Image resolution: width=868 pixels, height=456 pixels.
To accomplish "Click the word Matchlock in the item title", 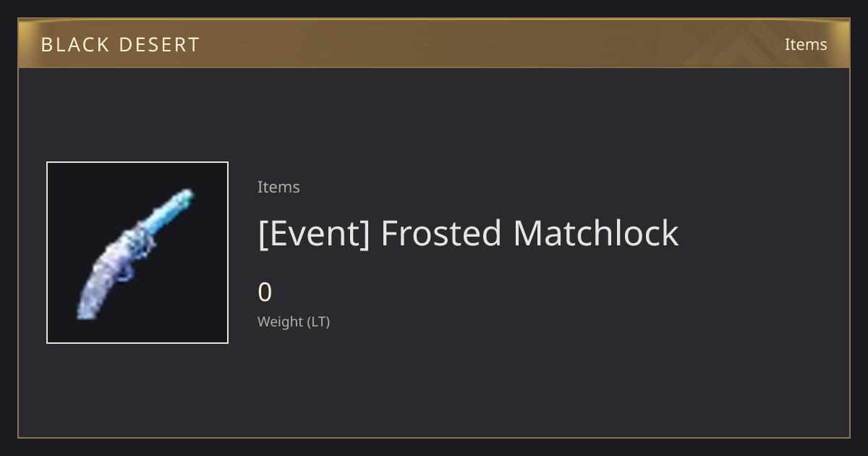I will click(x=596, y=233).
